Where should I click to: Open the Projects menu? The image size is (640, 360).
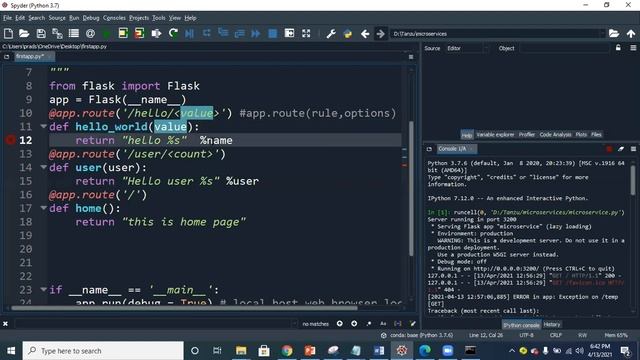pyautogui.click(x=139, y=18)
